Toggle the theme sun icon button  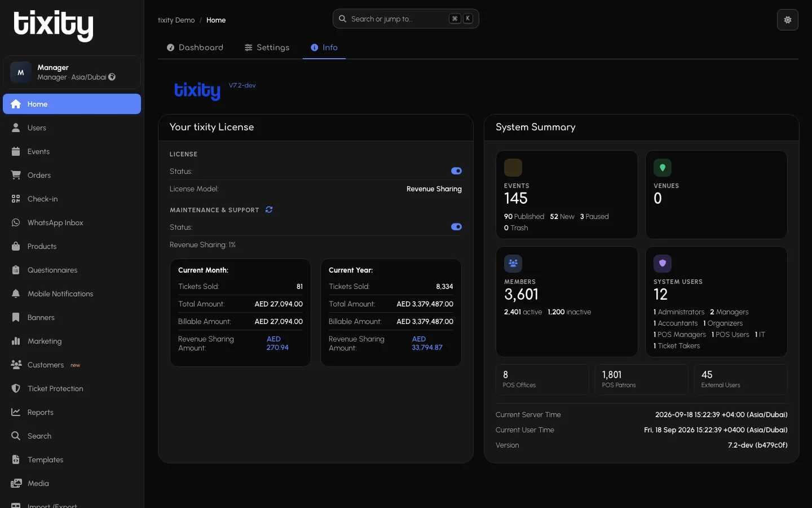[787, 20]
